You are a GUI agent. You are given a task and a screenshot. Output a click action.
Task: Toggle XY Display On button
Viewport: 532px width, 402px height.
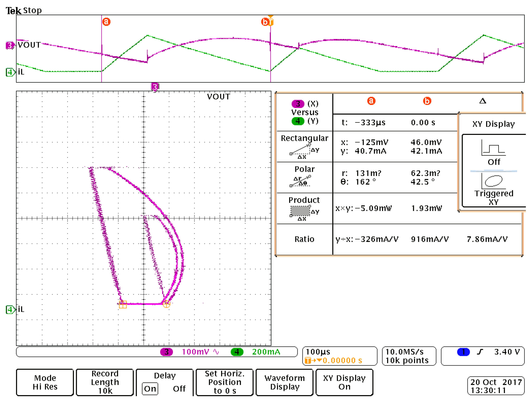coord(344,382)
